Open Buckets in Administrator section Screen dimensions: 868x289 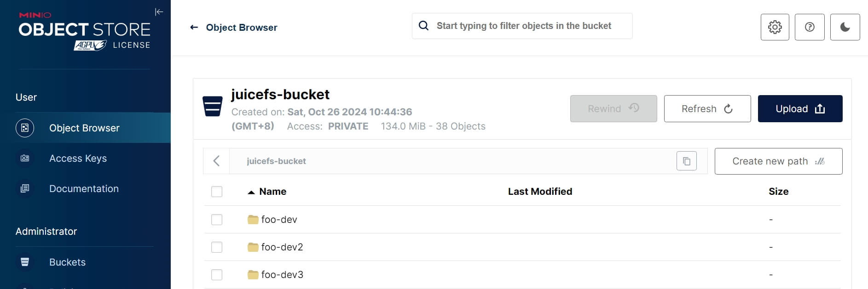pyautogui.click(x=67, y=262)
